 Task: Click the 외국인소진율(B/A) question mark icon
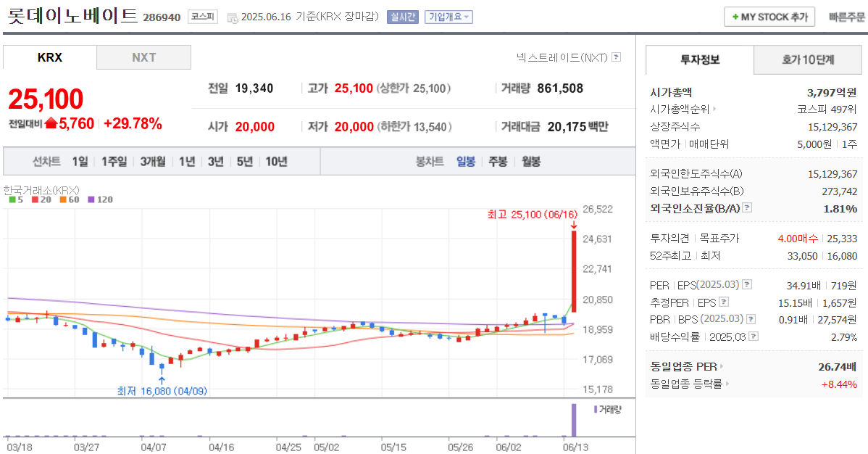747,208
